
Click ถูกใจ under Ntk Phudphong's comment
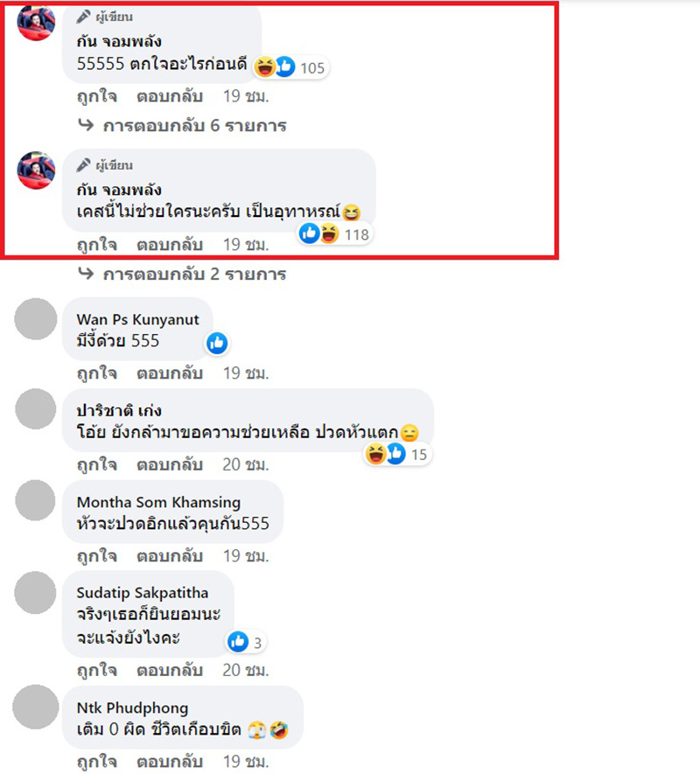(97, 762)
